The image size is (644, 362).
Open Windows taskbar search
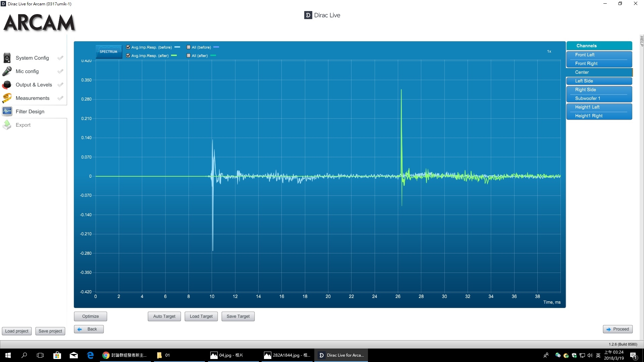coord(24,355)
